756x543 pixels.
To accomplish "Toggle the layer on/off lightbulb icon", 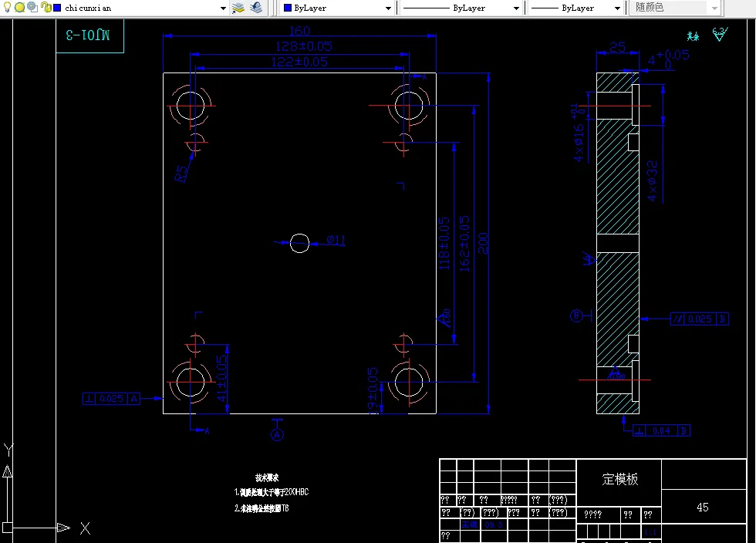I will [7, 7].
